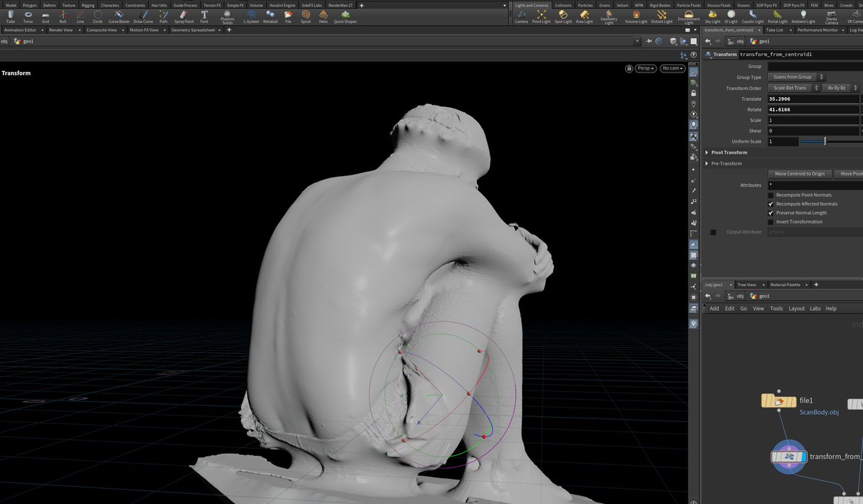Toggle the Output Attribute checkbox
The height and width of the screenshot is (504, 863).
pos(713,232)
